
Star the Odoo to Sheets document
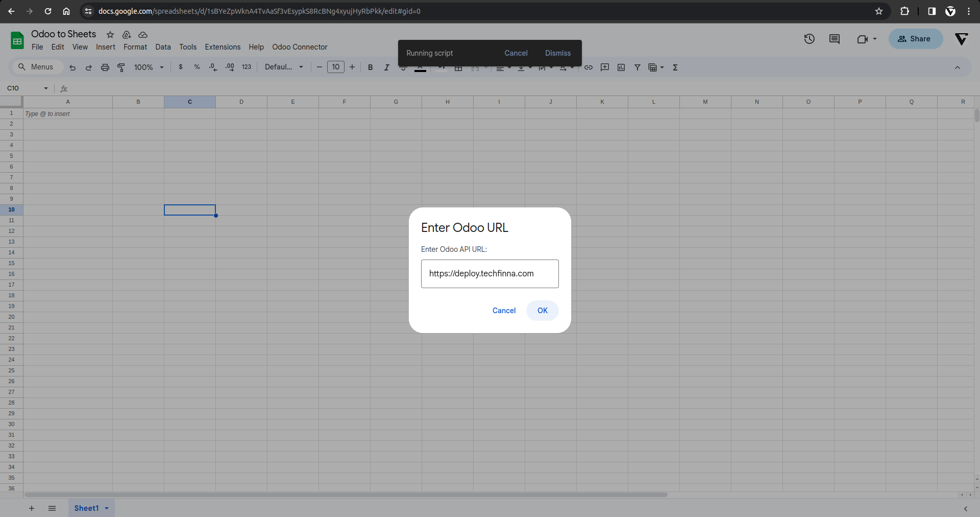110,35
